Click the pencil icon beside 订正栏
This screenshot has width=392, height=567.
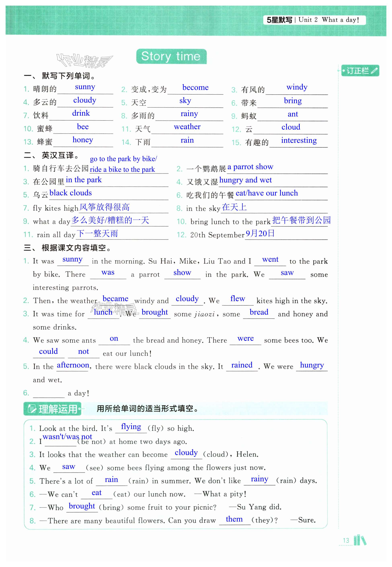click(x=374, y=71)
